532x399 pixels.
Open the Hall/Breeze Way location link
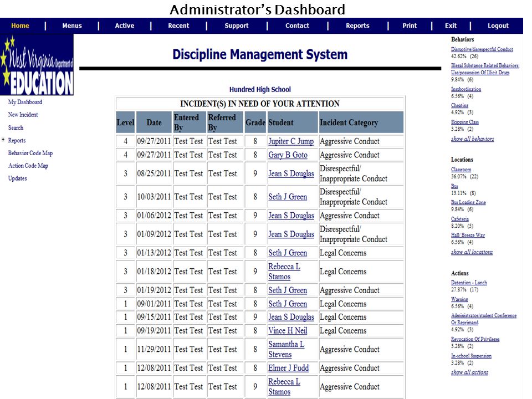point(468,235)
